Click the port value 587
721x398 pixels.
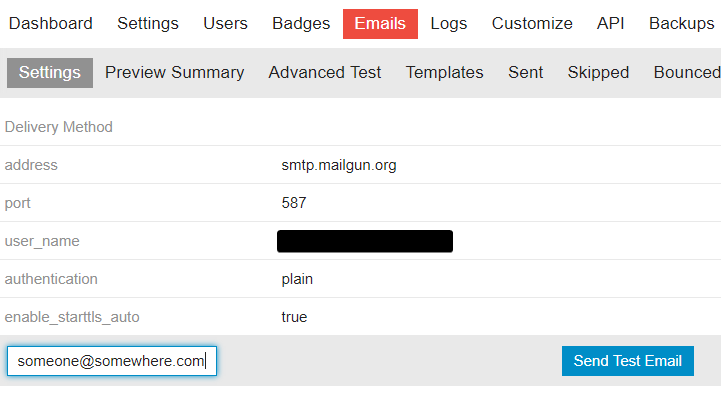(x=294, y=203)
